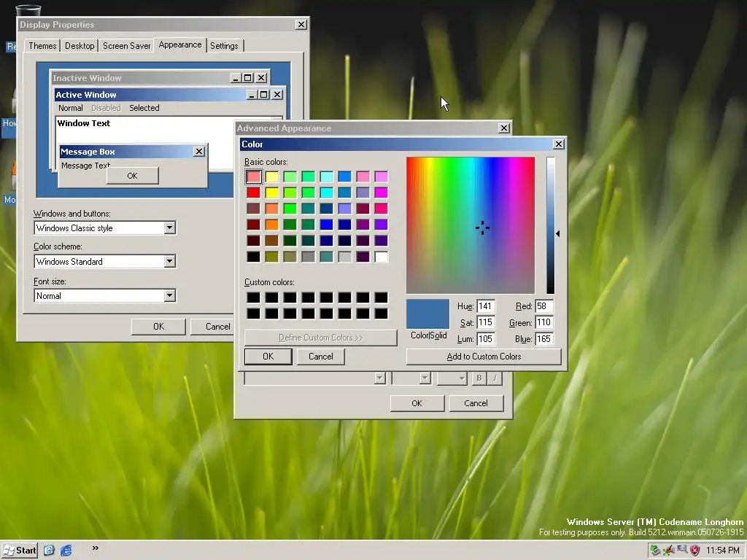
Task: Click the hue-saturation color spectrum
Action: (x=471, y=225)
